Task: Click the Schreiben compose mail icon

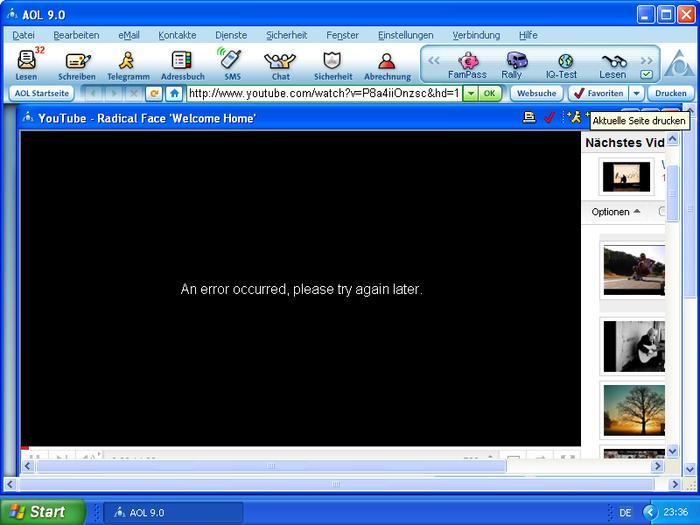Action: [x=77, y=65]
